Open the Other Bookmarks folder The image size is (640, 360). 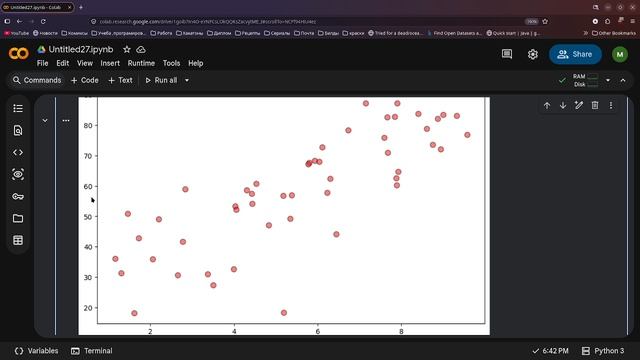point(613,33)
